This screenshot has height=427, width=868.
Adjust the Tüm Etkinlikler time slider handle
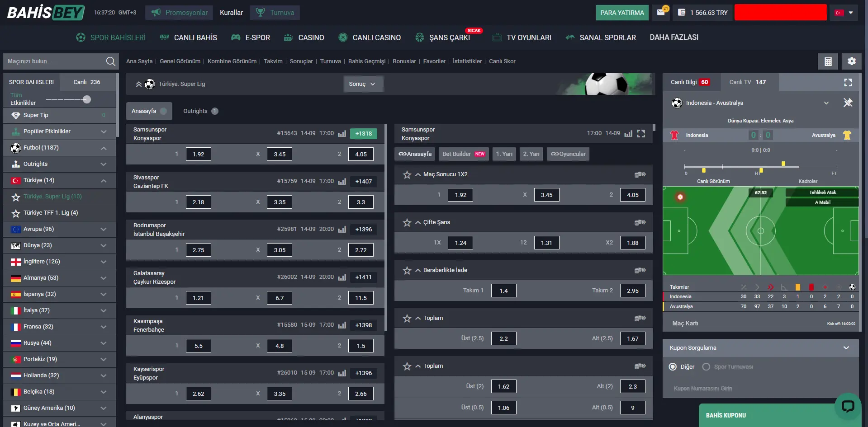pos(86,99)
